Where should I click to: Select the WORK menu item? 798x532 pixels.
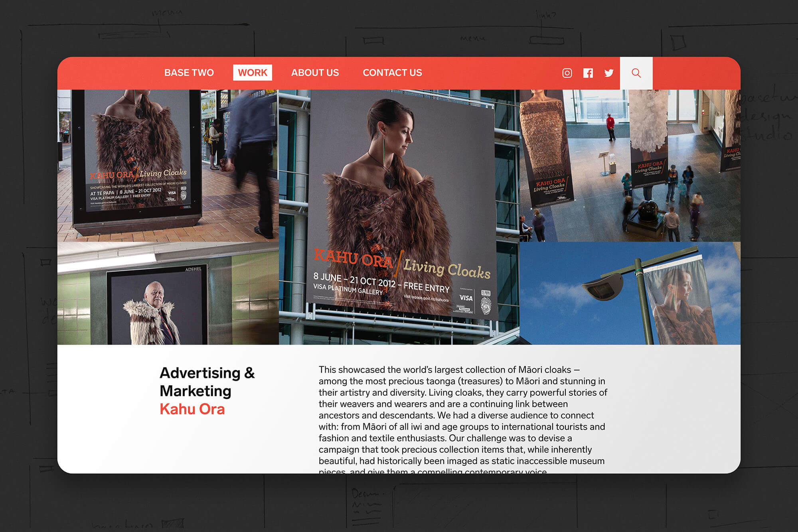253,73
